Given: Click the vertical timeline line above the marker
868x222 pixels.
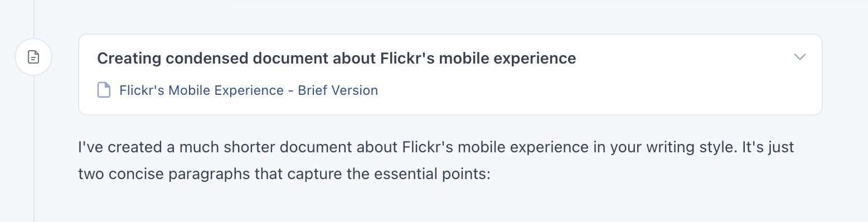Looking at the screenshot, I should coord(34,19).
